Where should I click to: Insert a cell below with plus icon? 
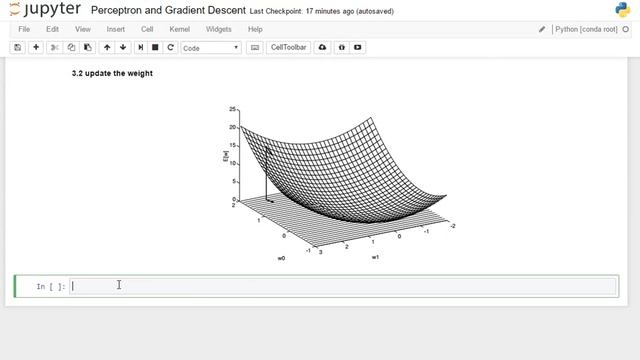(36, 47)
